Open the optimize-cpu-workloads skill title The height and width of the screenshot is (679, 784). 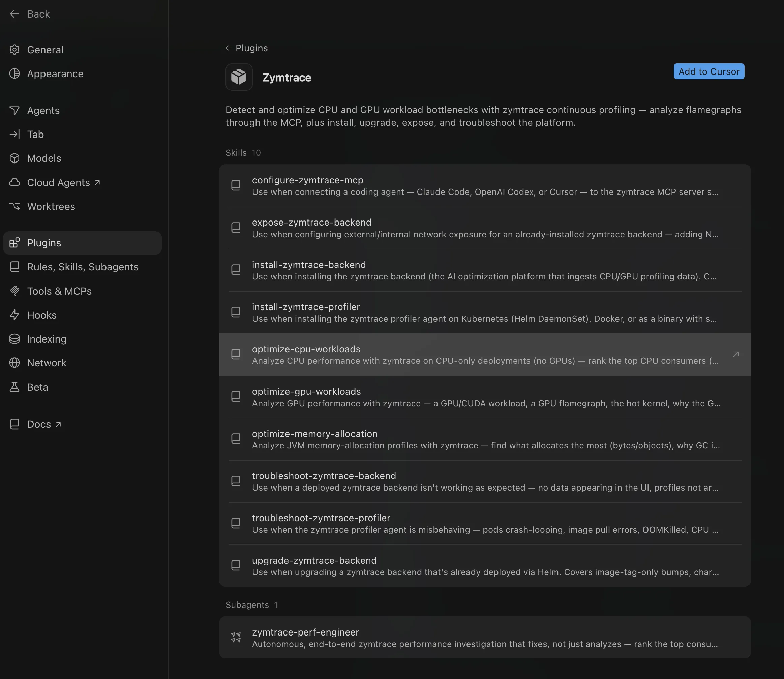[x=306, y=349]
